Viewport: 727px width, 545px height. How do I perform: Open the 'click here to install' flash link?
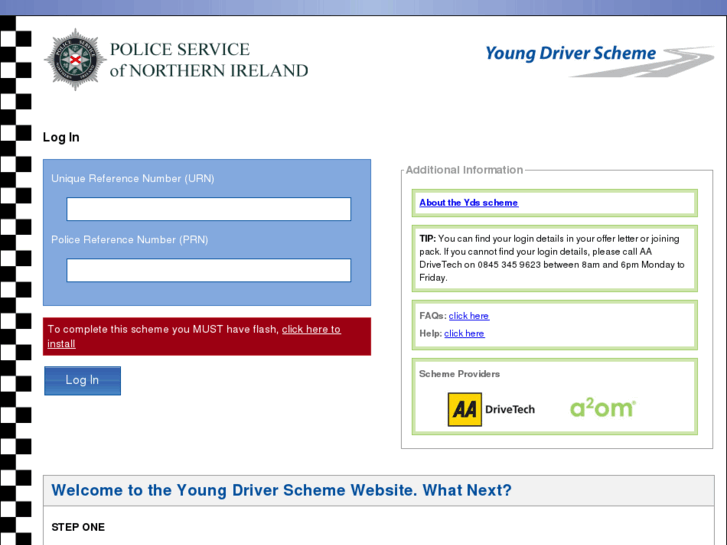311,329
